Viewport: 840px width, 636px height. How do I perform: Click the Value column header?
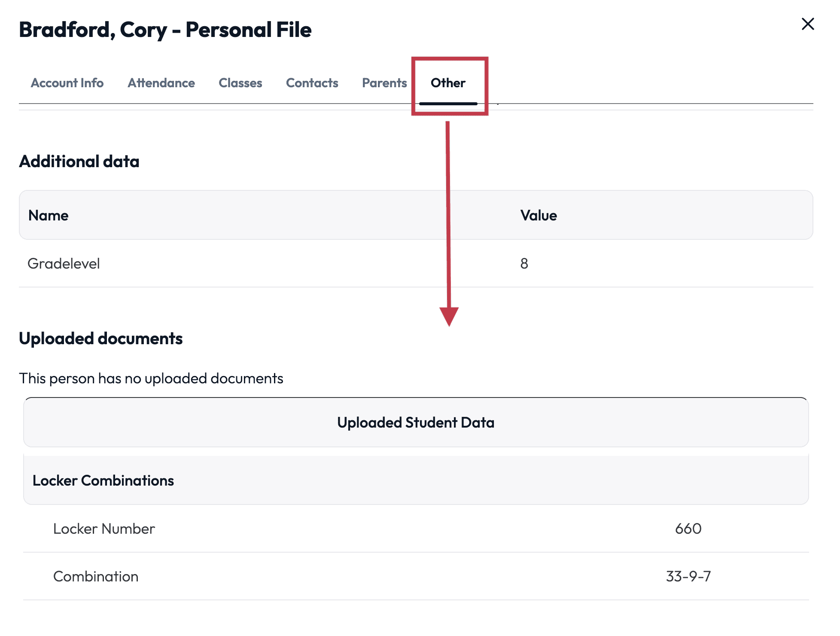coord(538,215)
